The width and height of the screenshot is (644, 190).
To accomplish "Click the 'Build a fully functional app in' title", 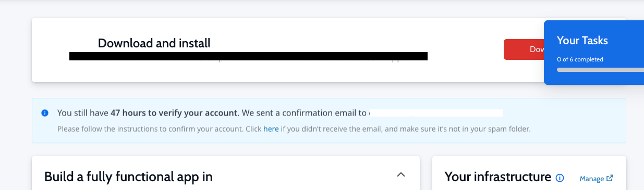I will click(128, 176).
